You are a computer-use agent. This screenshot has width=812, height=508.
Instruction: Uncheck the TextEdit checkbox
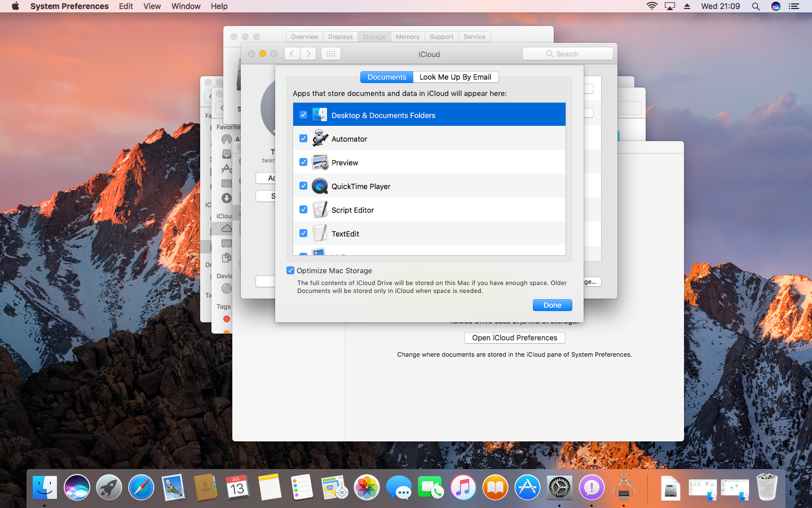[303, 233]
